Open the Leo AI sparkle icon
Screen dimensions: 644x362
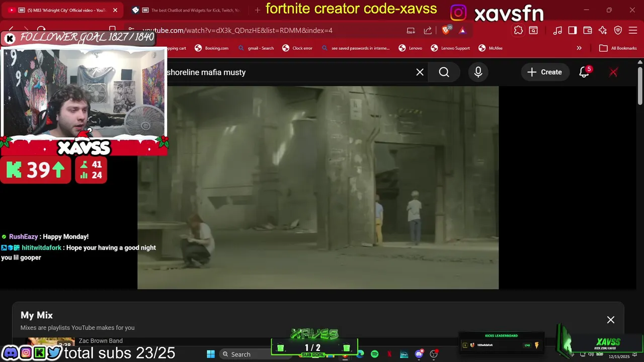click(603, 30)
